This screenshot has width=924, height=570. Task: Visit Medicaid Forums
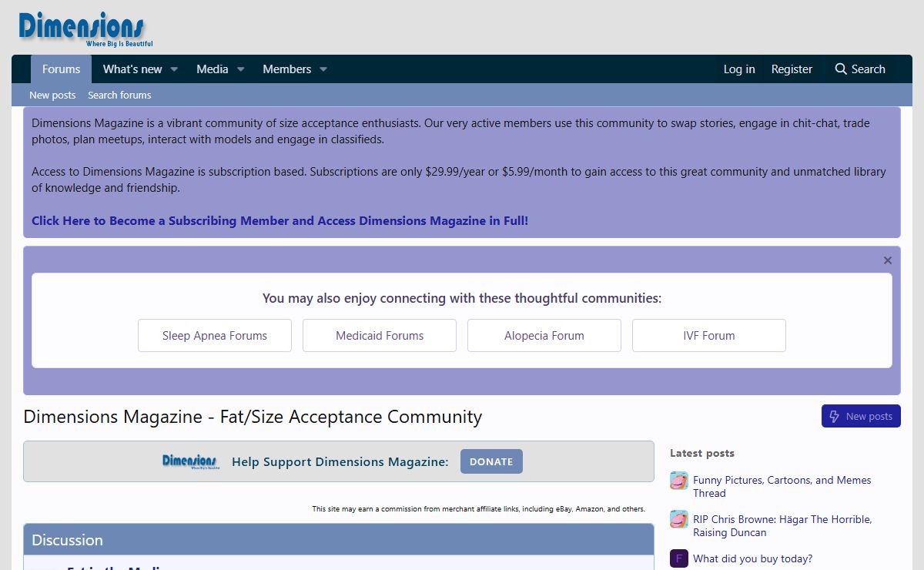coord(380,336)
